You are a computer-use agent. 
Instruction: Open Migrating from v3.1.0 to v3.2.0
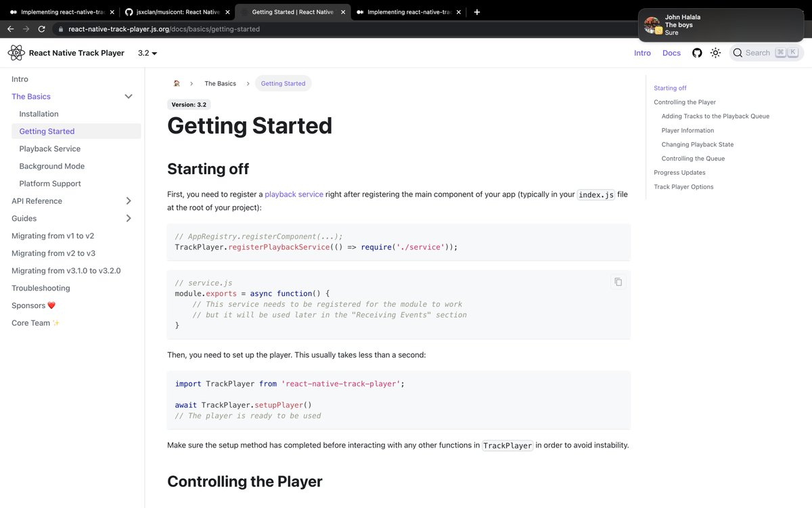point(66,271)
